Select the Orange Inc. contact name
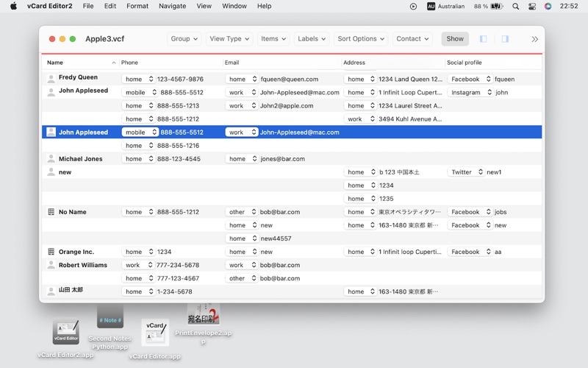 [x=76, y=252]
